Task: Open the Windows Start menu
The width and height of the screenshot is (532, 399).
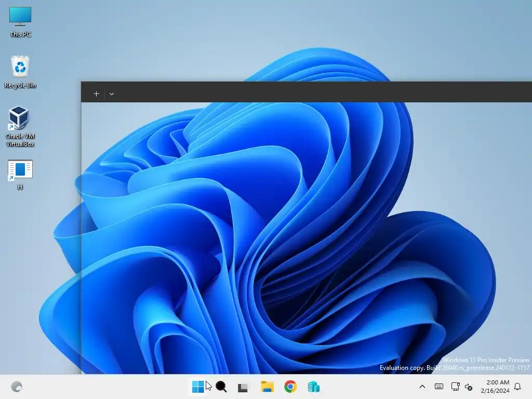Action: (x=198, y=387)
